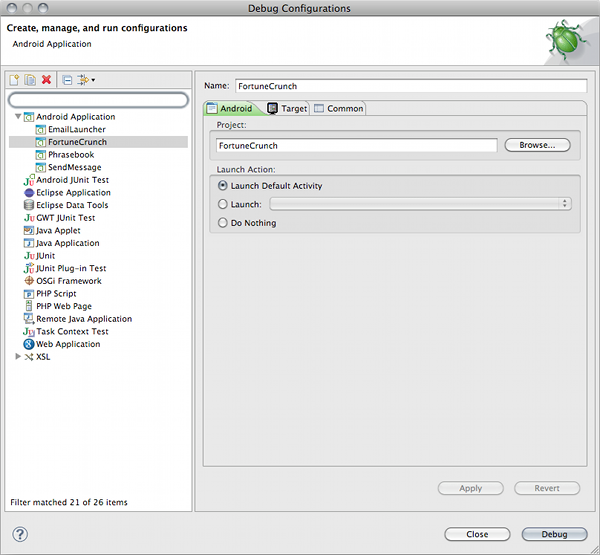Select the Launch: radio button
Viewport: 600px width, 555px height.
coord(222,204)
